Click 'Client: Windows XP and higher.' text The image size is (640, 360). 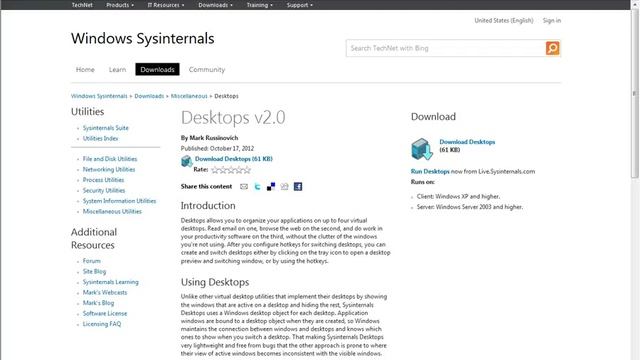point(458,196)
